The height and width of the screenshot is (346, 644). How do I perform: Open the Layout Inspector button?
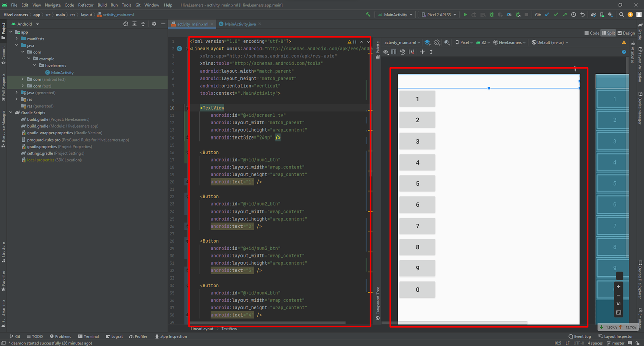coord(615,336)
